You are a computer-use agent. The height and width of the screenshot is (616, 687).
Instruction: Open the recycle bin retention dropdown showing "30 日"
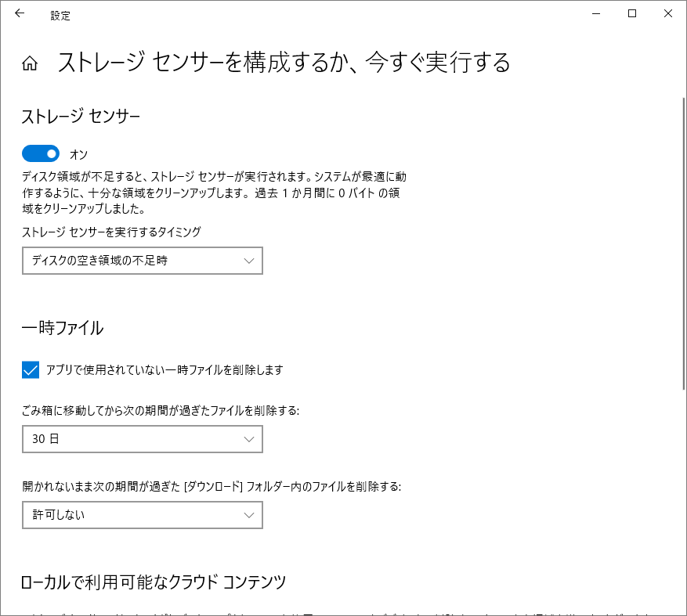[142, 439]
